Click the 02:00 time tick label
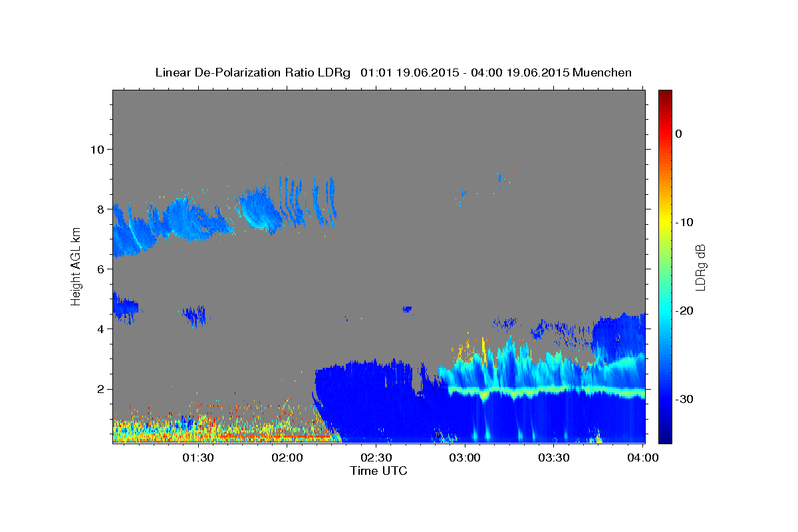This screenshot has width=798, height=532. [287, 458]
